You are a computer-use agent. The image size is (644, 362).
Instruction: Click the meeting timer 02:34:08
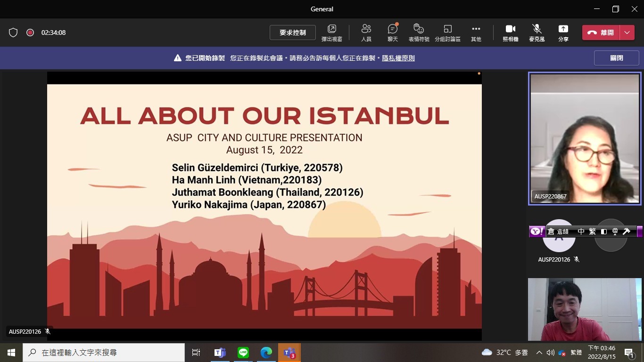pos(53,33)
